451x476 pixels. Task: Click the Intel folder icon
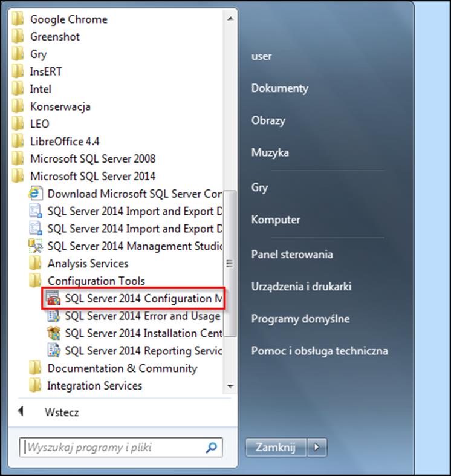[x=18, y=89]
